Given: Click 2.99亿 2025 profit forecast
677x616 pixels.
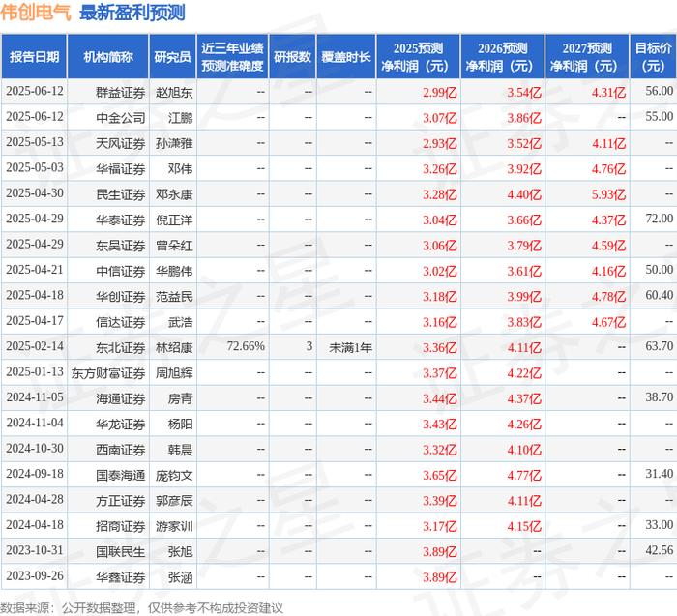Looking at the screenshot, I should (x=439, y=92).
